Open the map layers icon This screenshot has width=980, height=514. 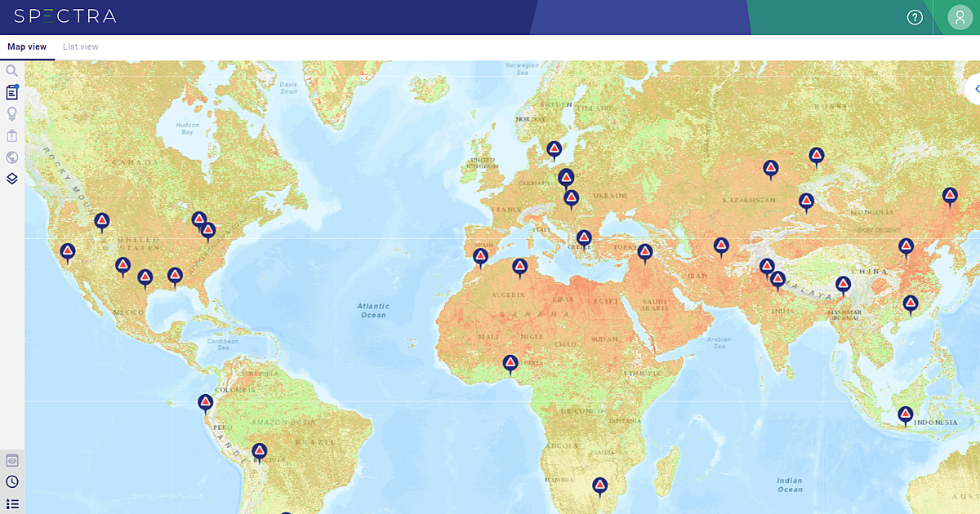tap(11, 178)
